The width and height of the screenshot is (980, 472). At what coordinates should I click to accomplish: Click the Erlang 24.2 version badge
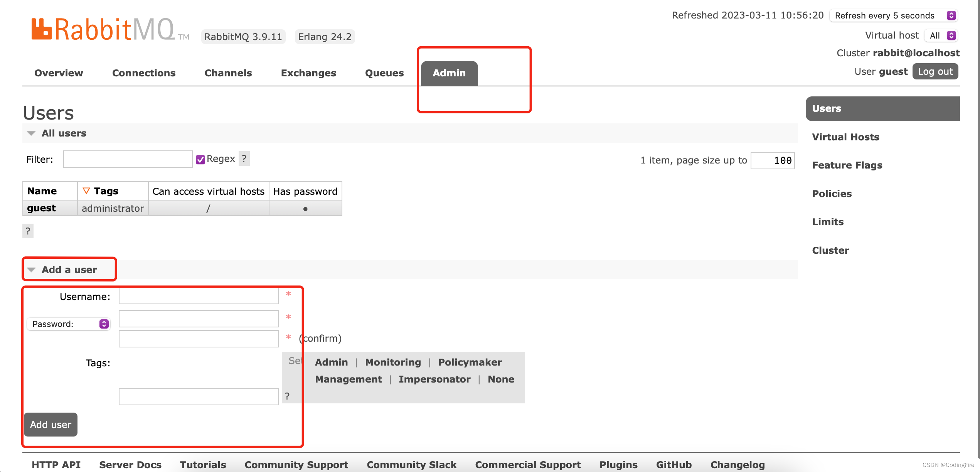325,37
